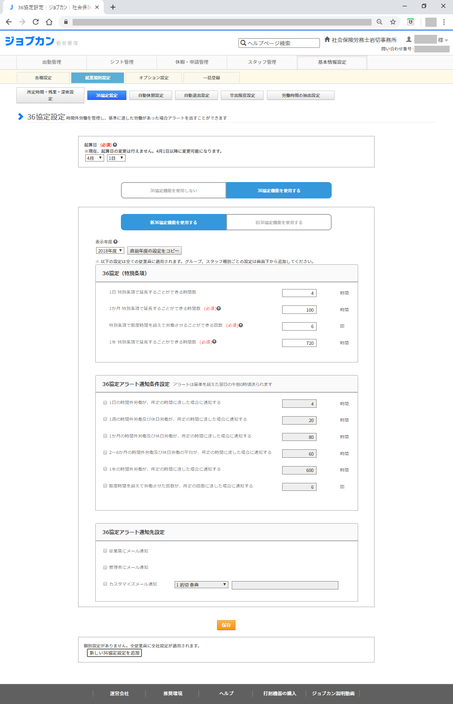Click 1か月 特別条項 hours field (100)
This screenshot has height=704, width=453.
point(299,310)
